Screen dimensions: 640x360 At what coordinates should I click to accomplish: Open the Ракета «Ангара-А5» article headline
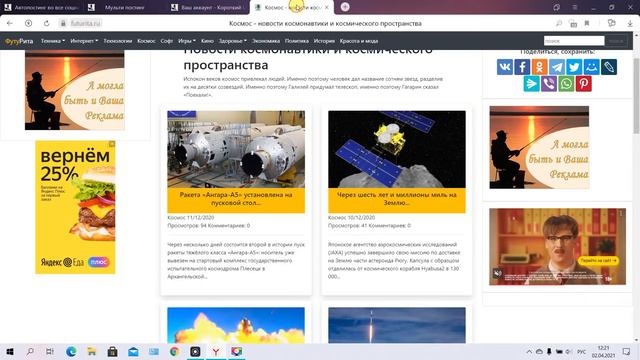pyautogui.click(x=236, y=199)
